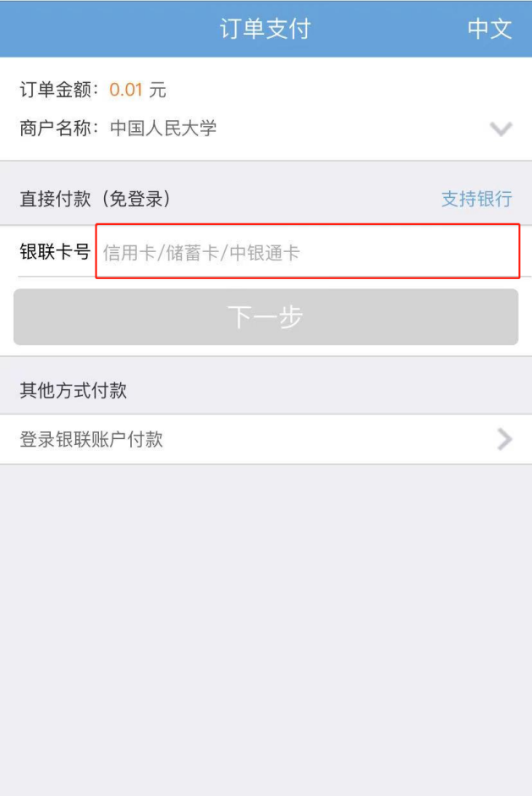Tap the 直接付款(免登录) section header
532x796 pixels.
tap(95, 199)
